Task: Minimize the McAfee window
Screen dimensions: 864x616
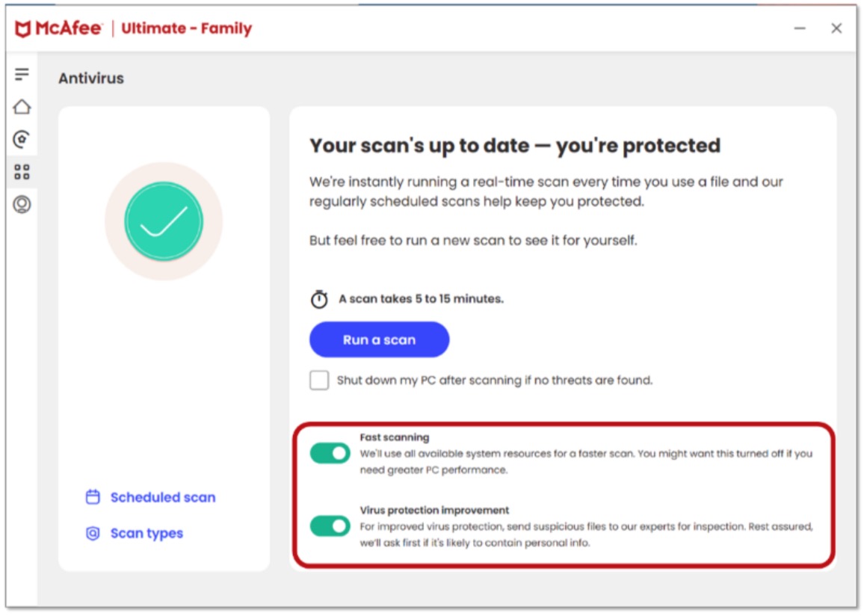Action: click(x=800, y=28)
